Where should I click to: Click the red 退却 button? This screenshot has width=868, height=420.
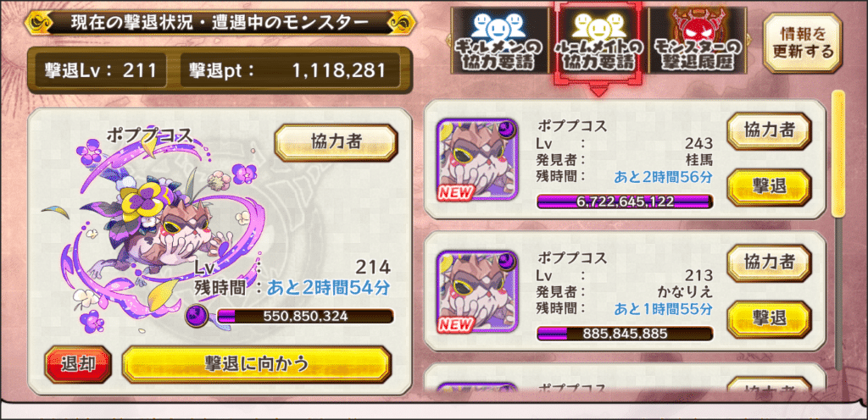[78, 363]
